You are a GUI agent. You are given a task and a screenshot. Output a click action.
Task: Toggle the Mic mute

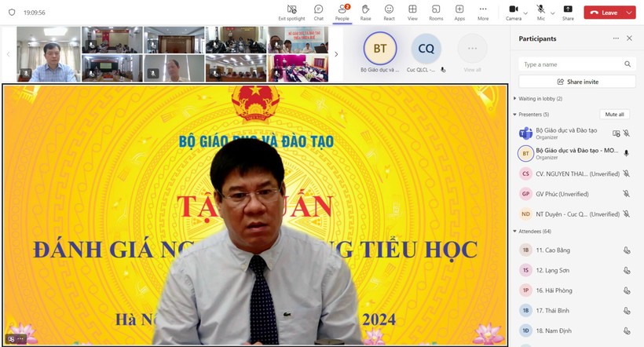[x=541, y=13]
